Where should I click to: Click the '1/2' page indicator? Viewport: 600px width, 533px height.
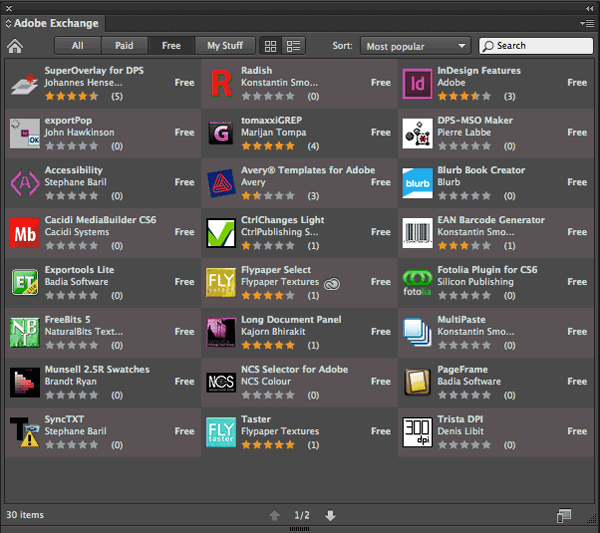pyautogui.click(x=302, y=515)
